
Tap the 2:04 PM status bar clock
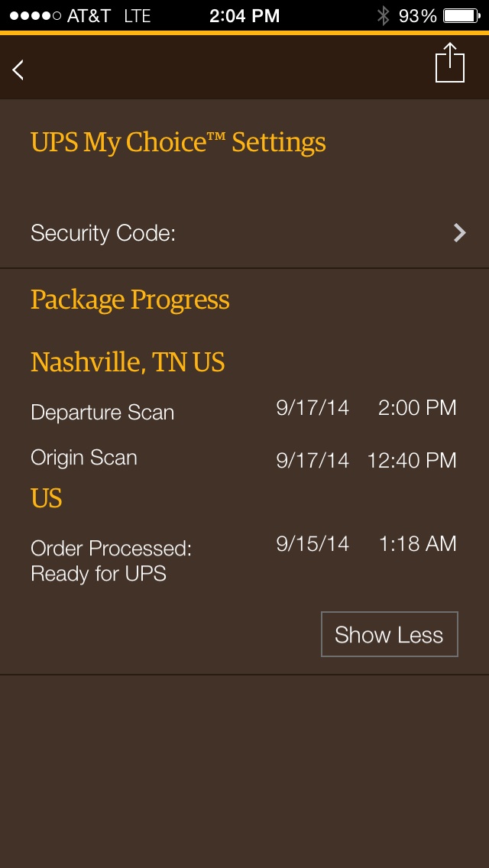click(244, 15)
